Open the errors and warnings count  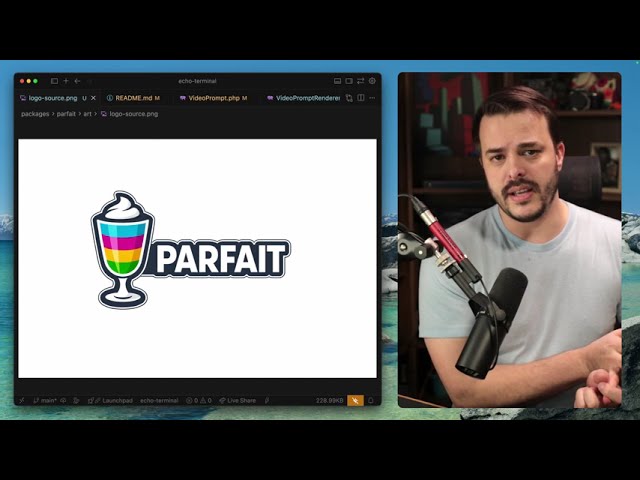tap(199, 400)
